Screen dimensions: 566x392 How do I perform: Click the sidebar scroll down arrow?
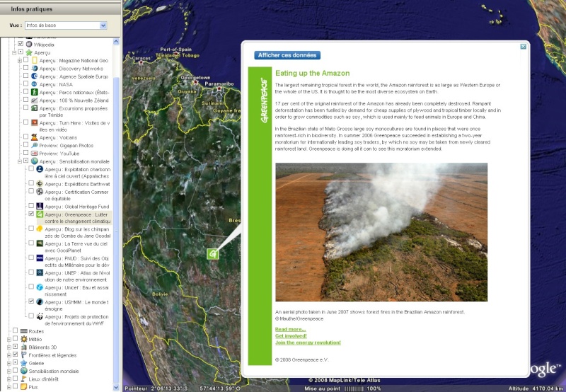pyautogui.click(x=116, y=387)
